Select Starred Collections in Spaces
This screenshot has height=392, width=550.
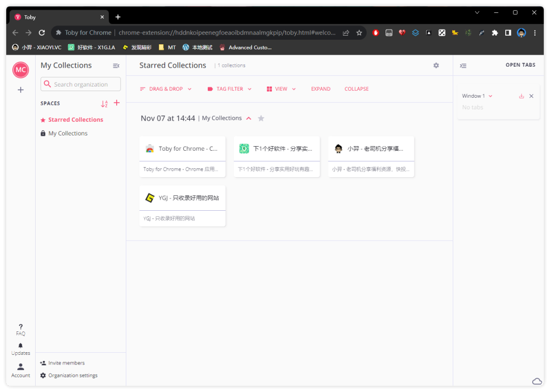pyautogui.click(x=75, y=120)
